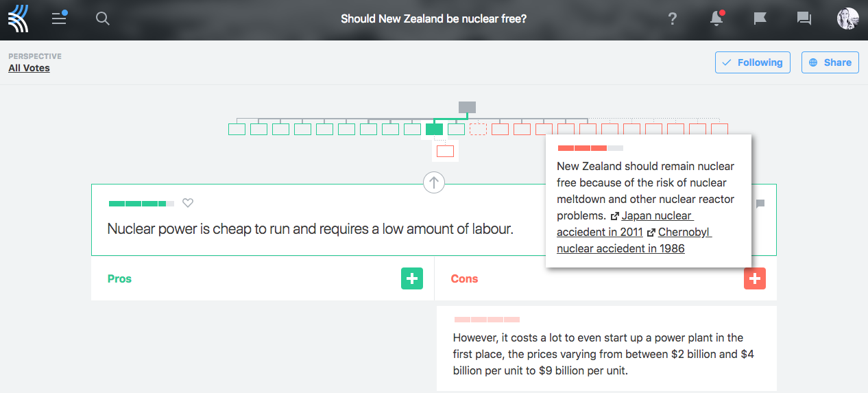Viewport: 868px width, 393px height.
Task: Open the All Votes perspective selector
Action: pos(29,68)
